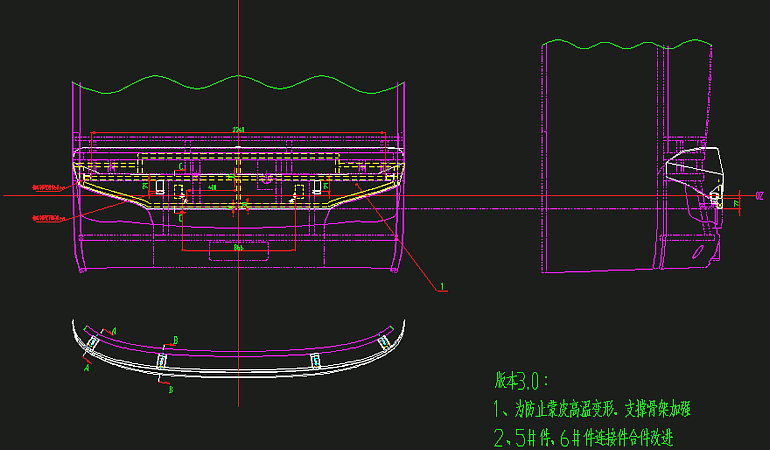Viewport: 770px width, 450px height.
Task: Click the "OZ" axis label beside the side view
Action: click(x=759, y=196)
